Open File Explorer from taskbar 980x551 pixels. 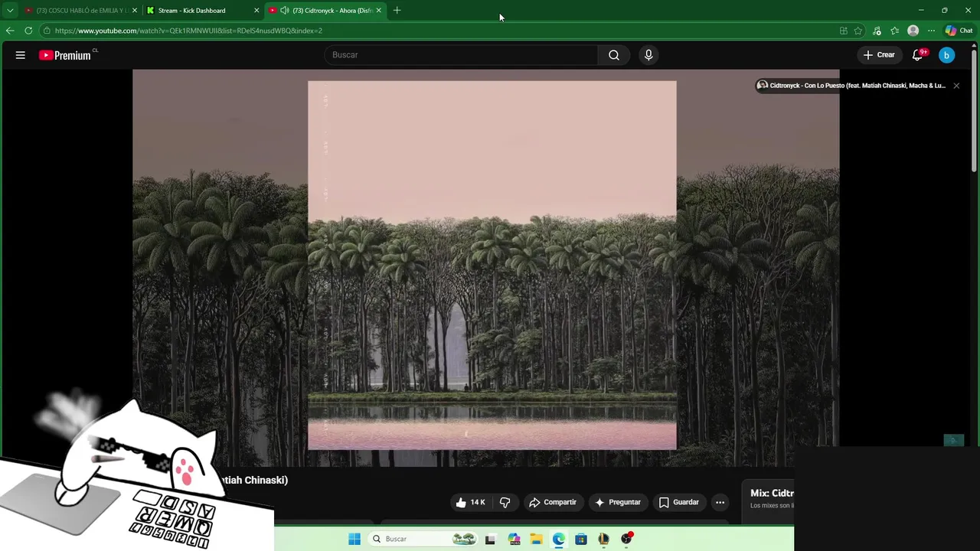click(x=536, y=539)
